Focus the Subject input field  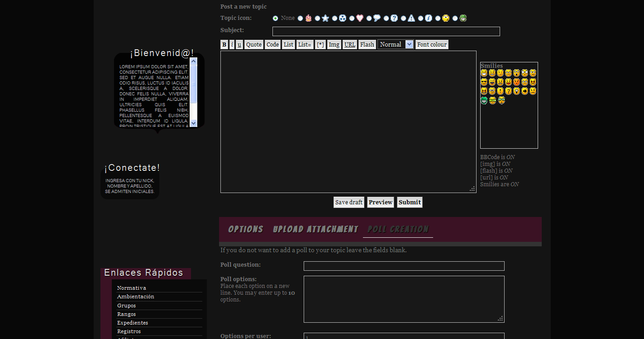pos(386,31)
